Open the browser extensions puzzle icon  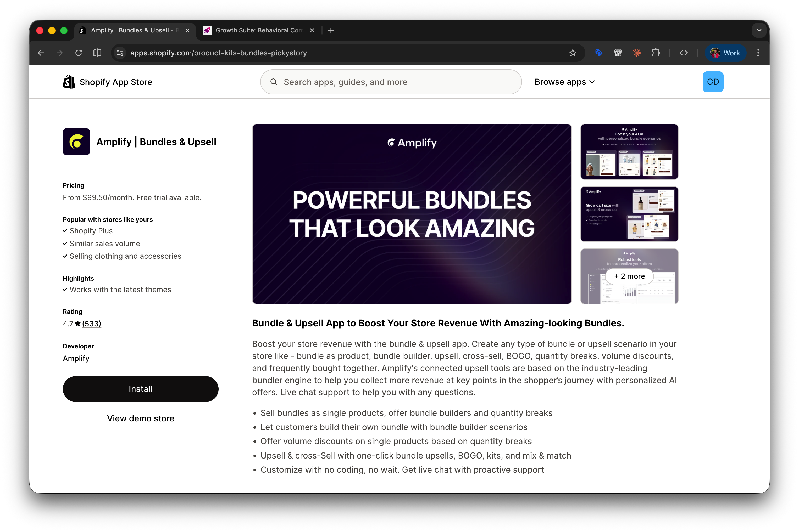(656, 53)
